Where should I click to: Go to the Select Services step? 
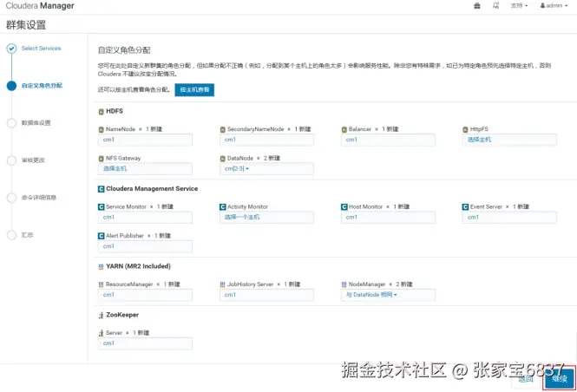coord(41,49)
